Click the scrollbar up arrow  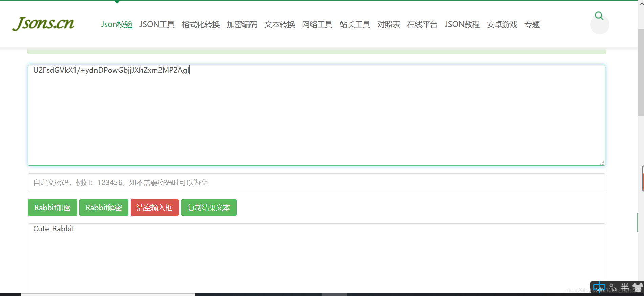(641, 4)
